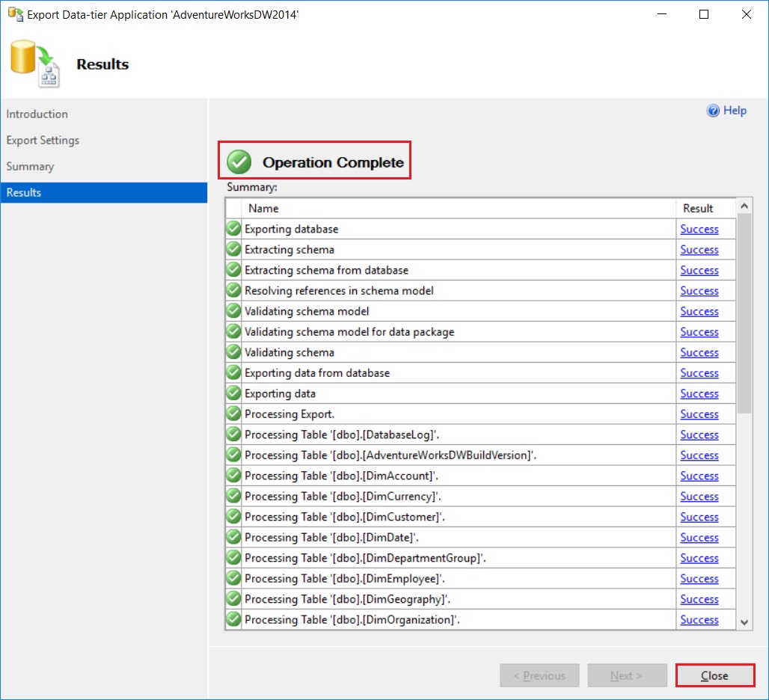Select the row for '[dbo].[DimCurrency]'
This screenshot has height=700, width=769.
point(480,497)
